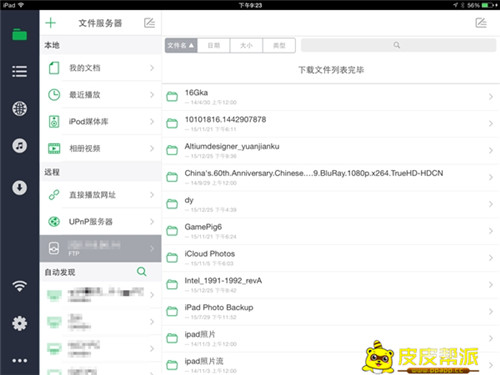Open folder iCloud Photos
This screenshot has height=375, width=500.
(331, 258)
